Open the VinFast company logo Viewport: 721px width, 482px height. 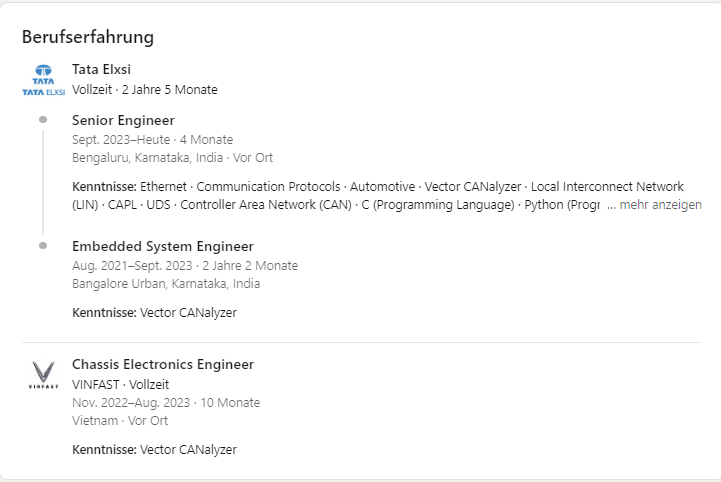click(44, 375)
